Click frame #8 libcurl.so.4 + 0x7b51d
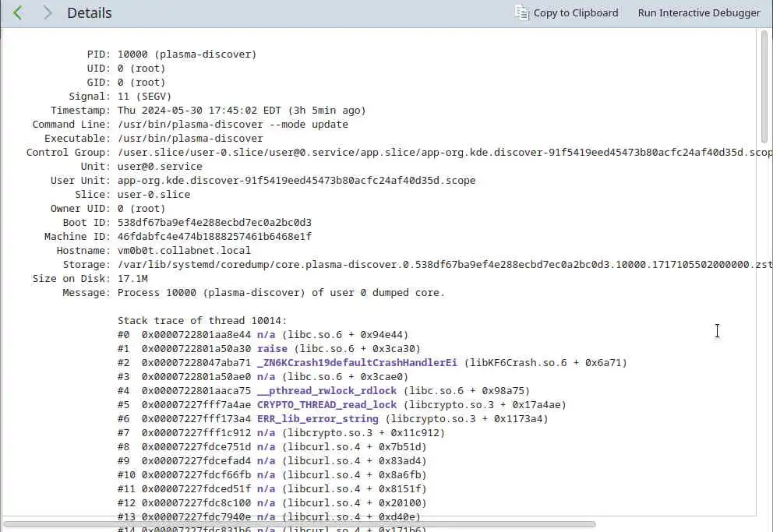The image size is (773, 532). 354,447
